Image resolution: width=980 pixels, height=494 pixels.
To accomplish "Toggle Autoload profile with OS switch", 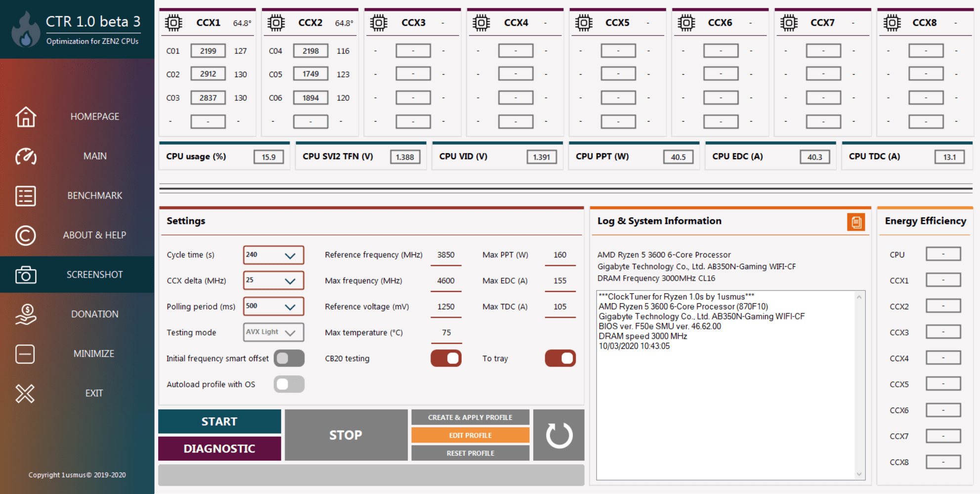I will click(289, 384).
